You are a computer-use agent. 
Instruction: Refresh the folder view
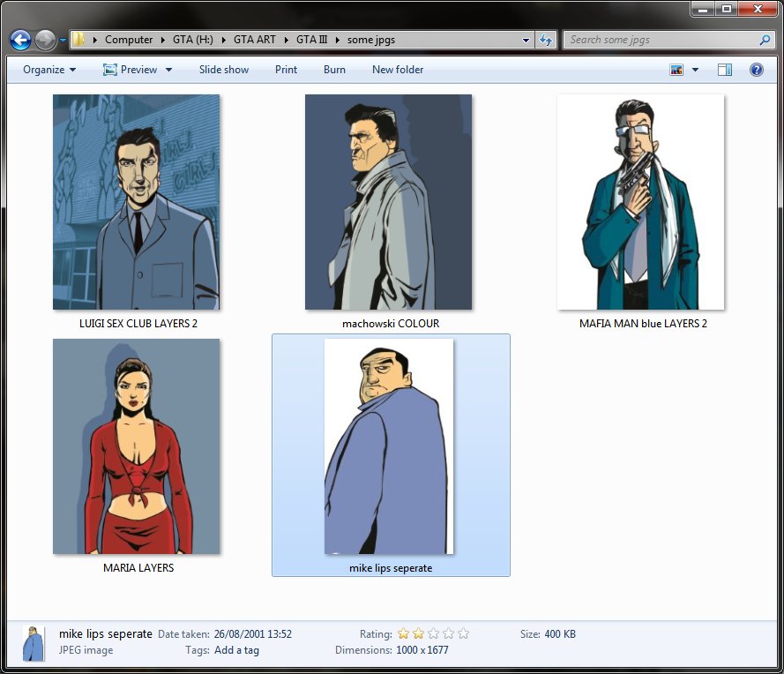click(x=546, y=40)
